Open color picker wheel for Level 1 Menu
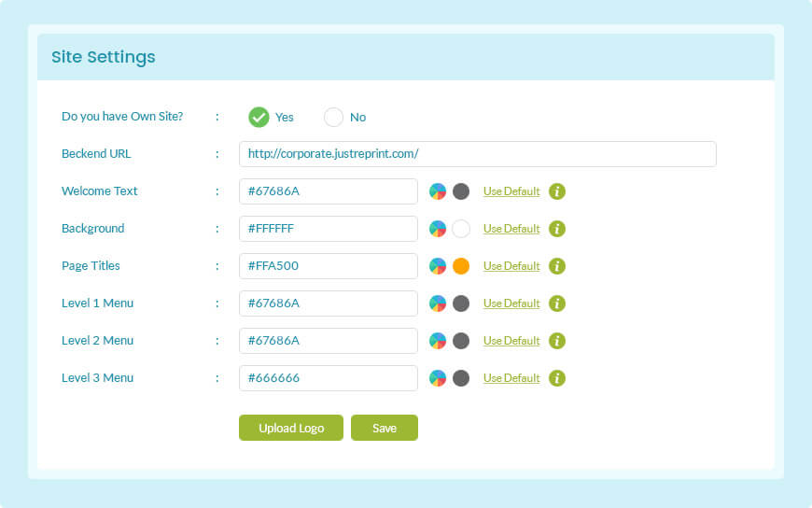This screenshot has height=508, width=812. pyautogui.click(x=438, y=303)
